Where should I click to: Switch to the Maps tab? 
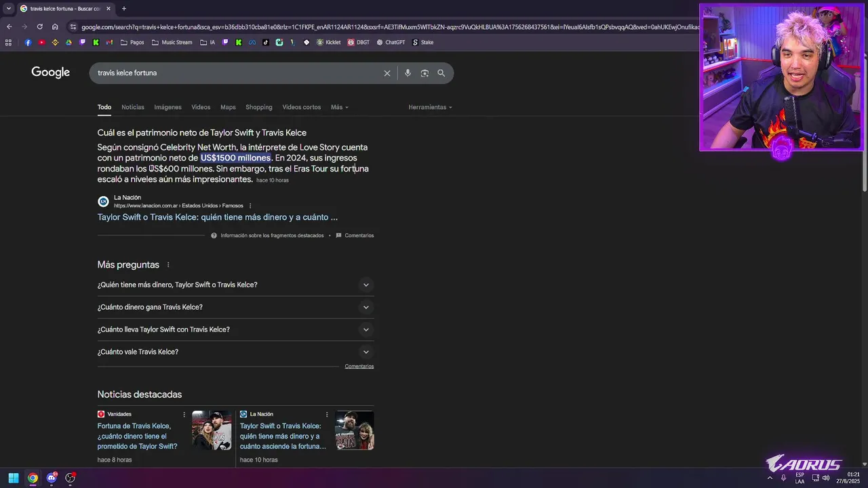click(228, 107)
